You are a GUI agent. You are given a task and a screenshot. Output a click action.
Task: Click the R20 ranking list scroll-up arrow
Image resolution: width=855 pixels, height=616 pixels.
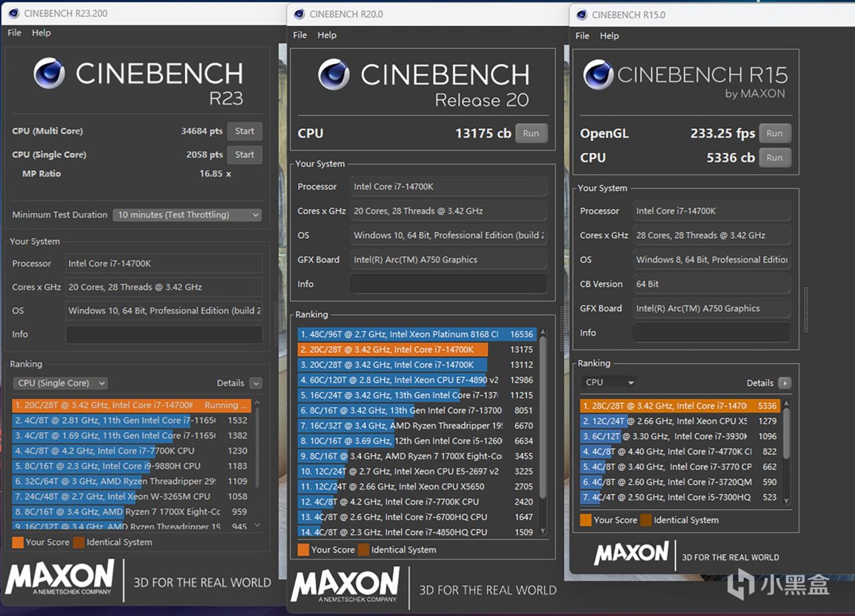(x=542, y=332)
